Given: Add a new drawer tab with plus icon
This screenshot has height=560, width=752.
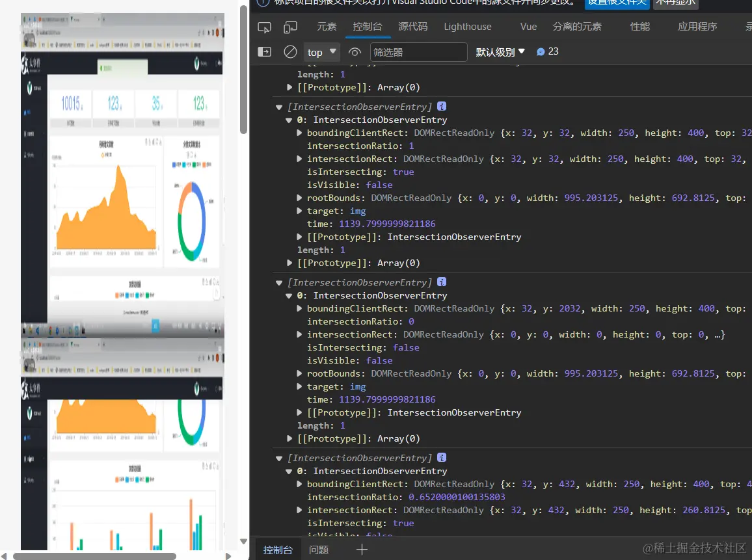Looking at the screenshot, I should coord(362,550).
